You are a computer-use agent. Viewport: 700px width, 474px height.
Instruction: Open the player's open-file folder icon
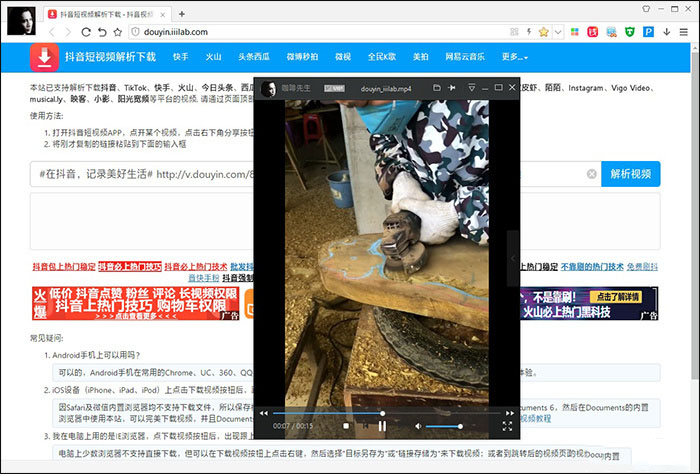(x=437, y=88)
